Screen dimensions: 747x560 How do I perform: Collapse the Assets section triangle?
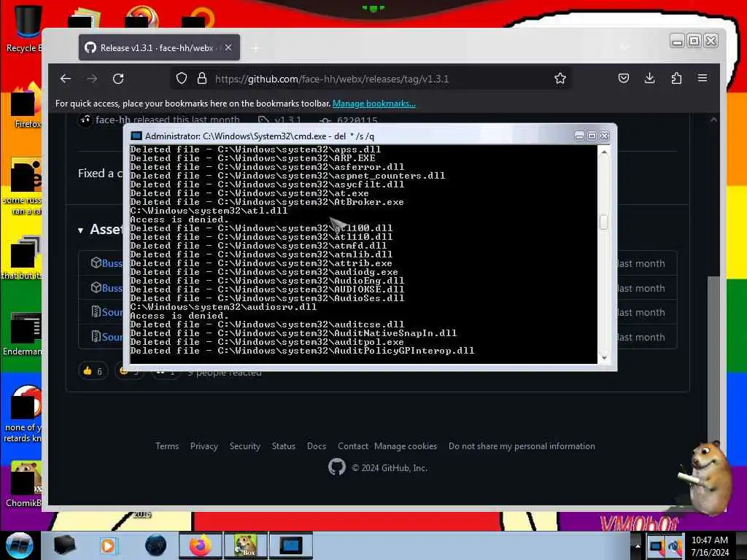(x=80, y=230)
